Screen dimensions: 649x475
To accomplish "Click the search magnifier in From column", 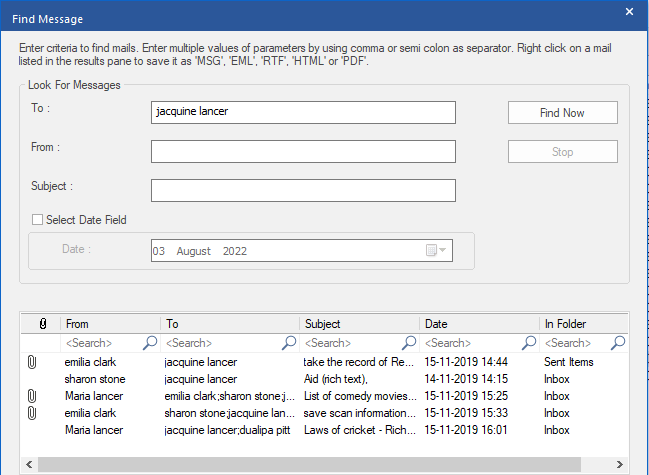I will [x=150, y=343].
